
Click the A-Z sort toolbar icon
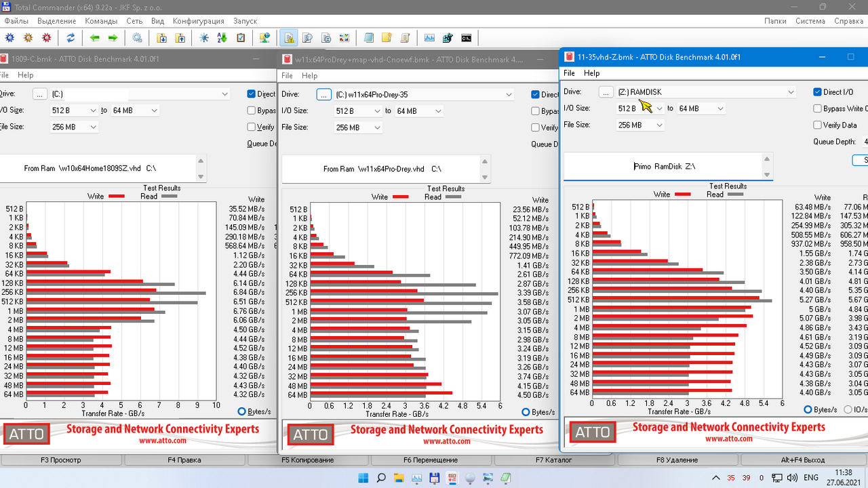coord(222,38)
